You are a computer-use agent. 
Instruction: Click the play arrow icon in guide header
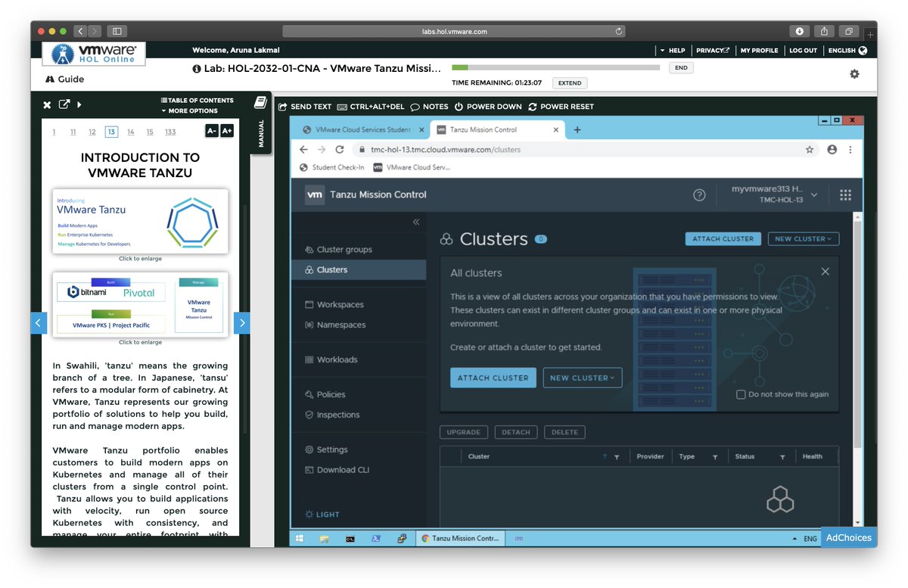(79, 104)
